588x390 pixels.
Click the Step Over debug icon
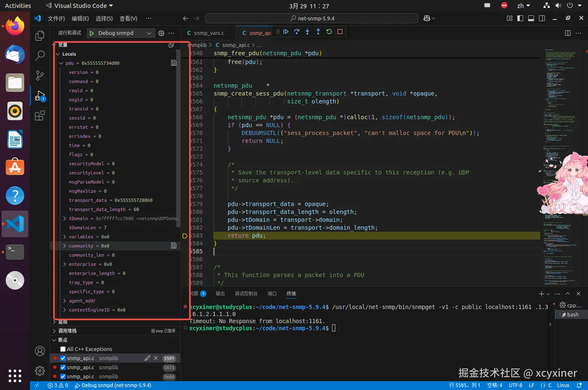coord(297,32)
